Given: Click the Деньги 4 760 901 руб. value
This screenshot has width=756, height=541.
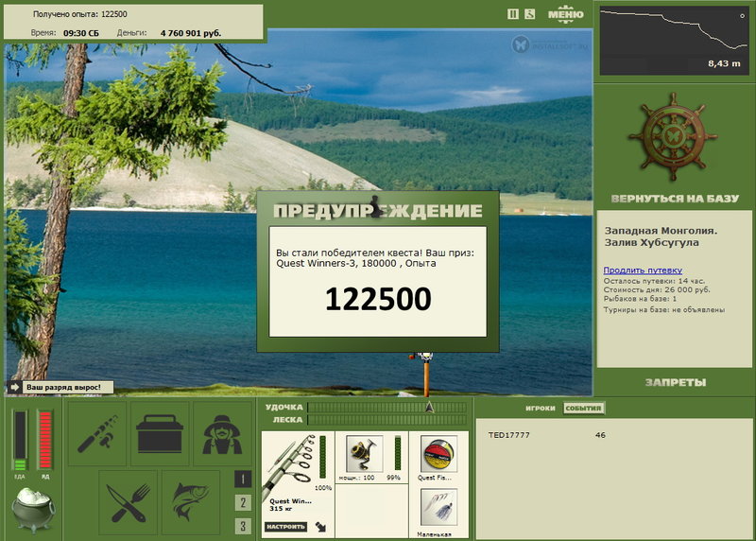Looking at the screenshot, I should point(191,33).
